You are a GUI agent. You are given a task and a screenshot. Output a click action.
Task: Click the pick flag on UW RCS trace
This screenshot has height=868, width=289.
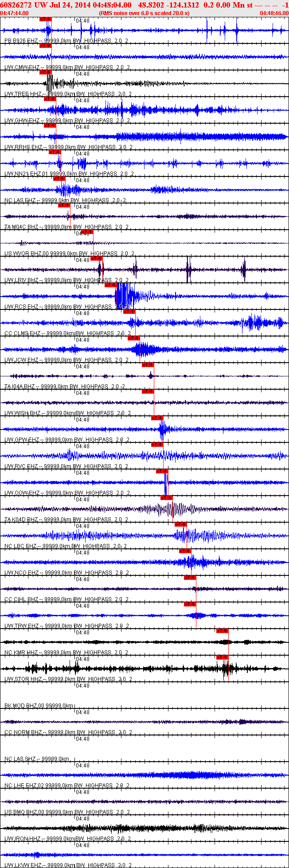(111, 285)
